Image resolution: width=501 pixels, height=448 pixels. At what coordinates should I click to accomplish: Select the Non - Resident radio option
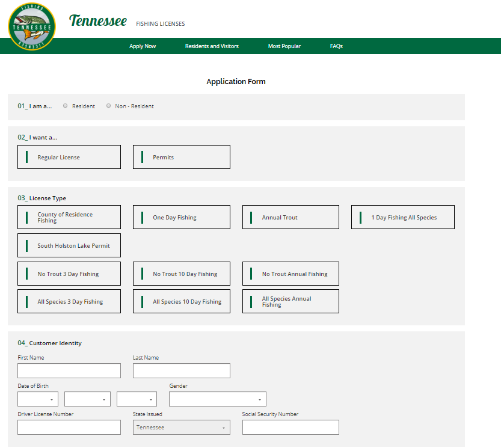[109, 106]
